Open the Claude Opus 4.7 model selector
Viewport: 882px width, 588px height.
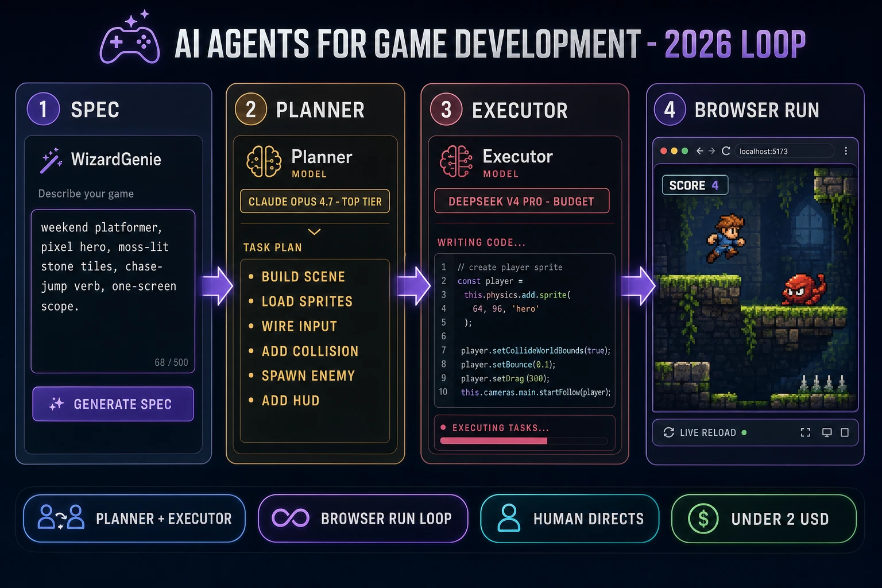pos(315,202)
